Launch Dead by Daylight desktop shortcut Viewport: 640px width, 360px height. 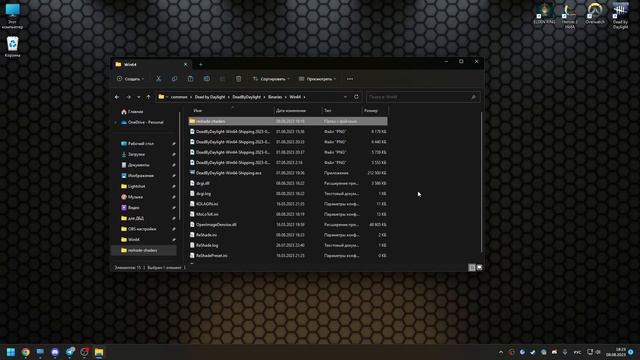point(620,16)
